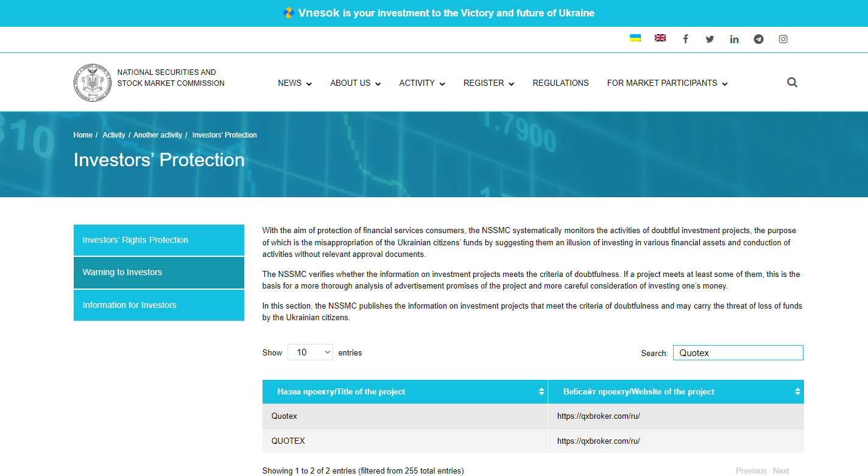The width and height of the screenshot is (868, 476).
Task: Click the Next pagination button
Action: [781, 471]
